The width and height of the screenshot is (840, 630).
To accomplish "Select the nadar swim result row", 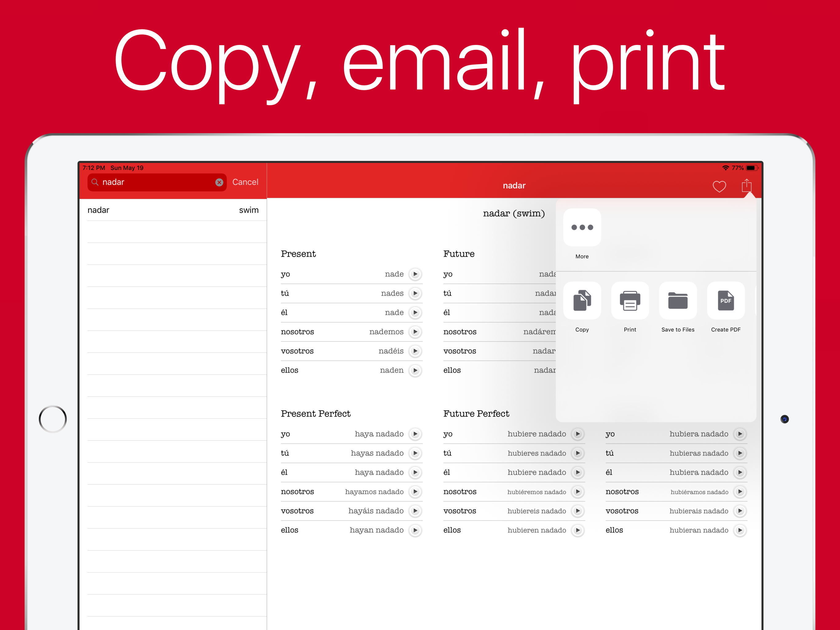I will tap(173, 210).
